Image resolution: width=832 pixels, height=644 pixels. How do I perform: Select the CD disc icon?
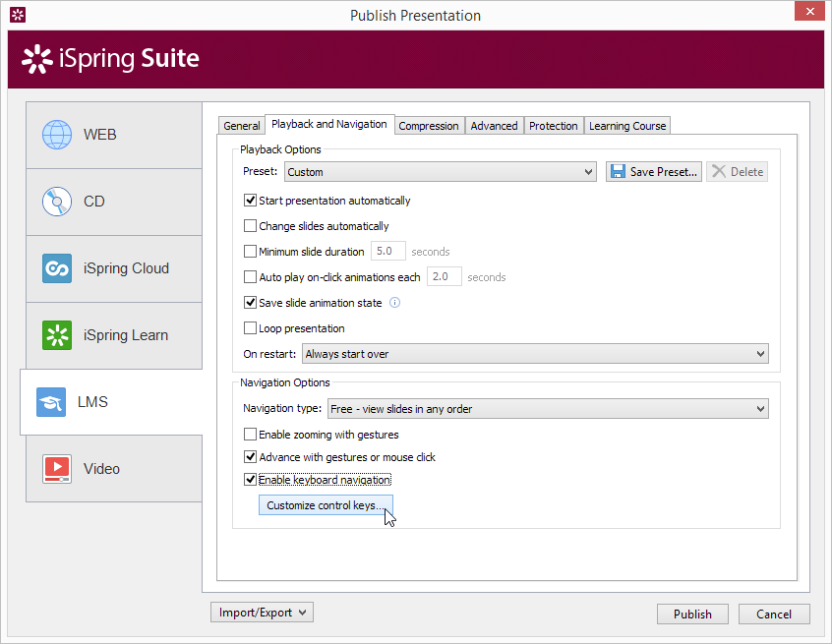[57, 202]
